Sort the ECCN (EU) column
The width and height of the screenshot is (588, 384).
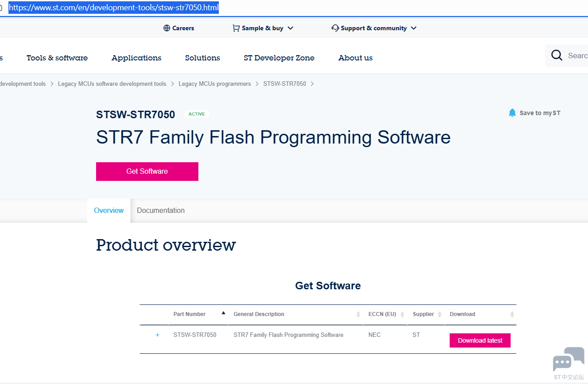[402, 314]
